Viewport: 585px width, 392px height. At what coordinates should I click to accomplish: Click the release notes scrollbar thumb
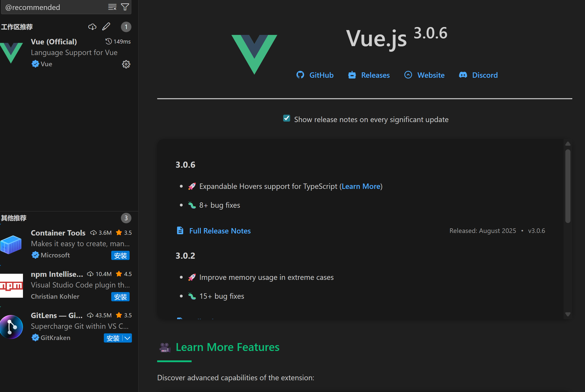(x=568, y=186)
